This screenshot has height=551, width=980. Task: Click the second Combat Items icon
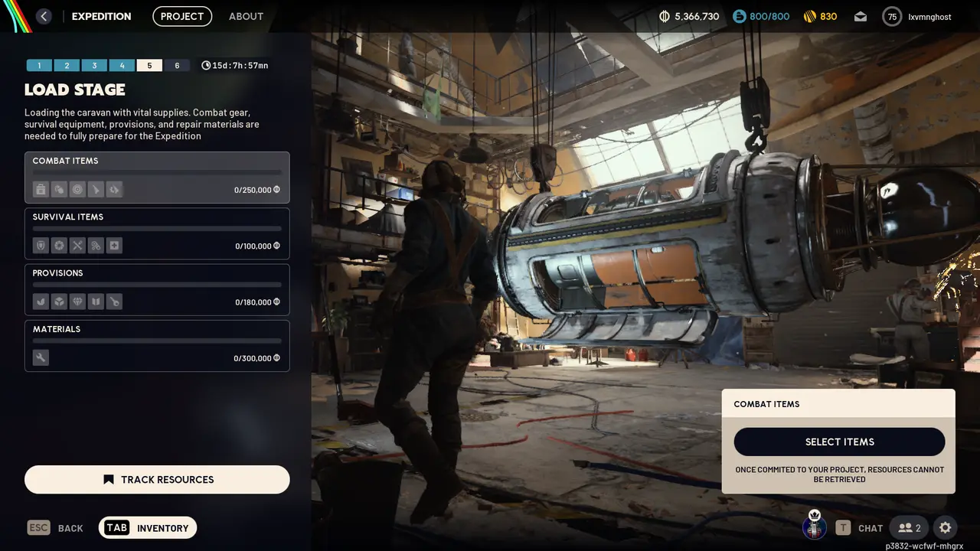click(x=59, y=189)
